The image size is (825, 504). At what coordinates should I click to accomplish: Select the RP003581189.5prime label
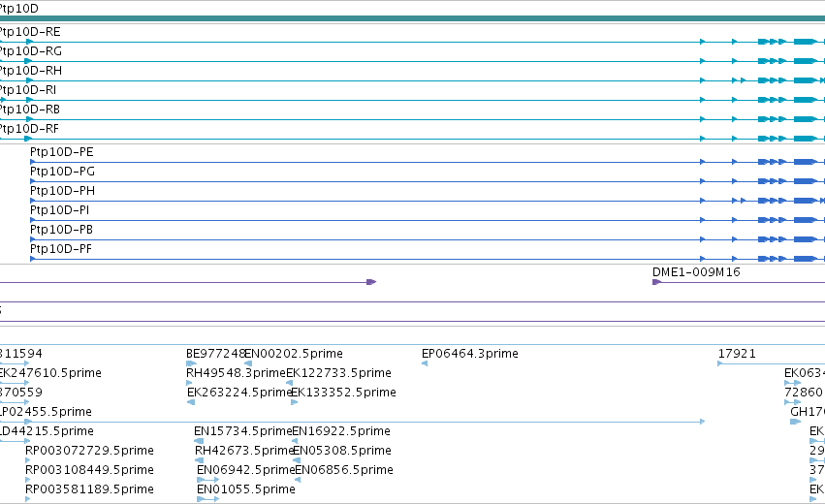(89, 489)
